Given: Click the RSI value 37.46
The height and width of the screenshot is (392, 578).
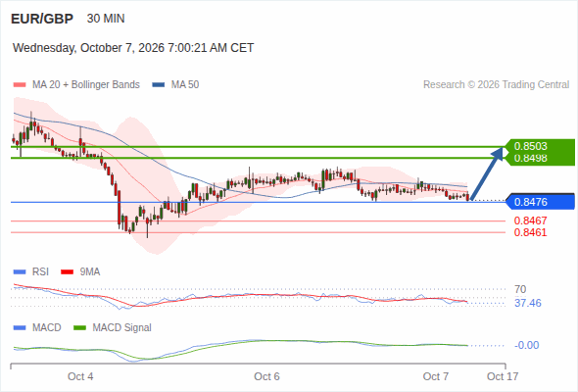Looking at the screenshot, I should pos(528,303).
